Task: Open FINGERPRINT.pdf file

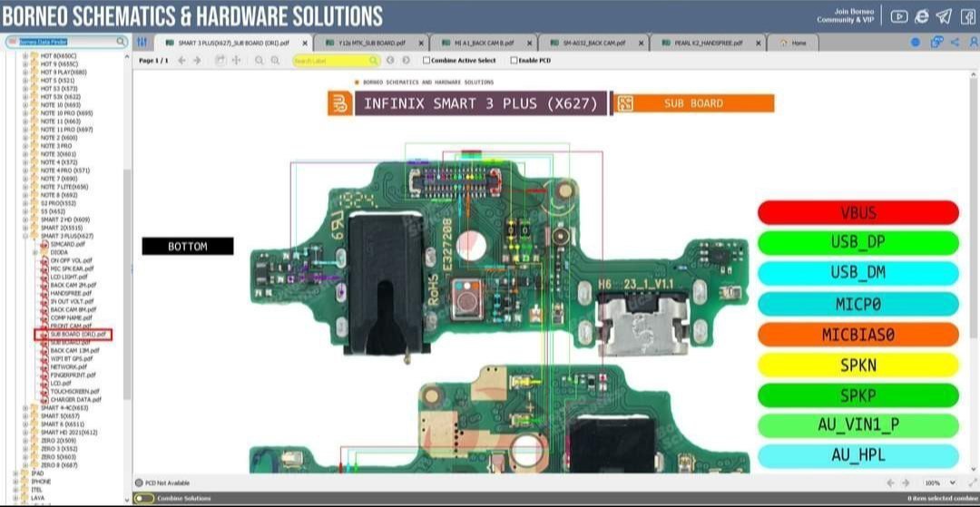Action: coord(73,375)
